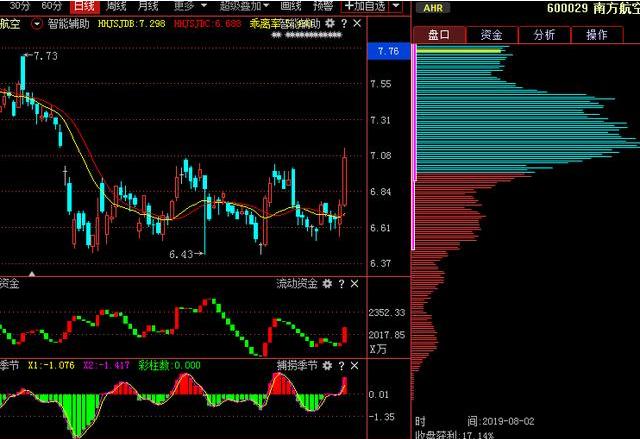Screen dimensions: 640x439
Task: Open settings gear for 捕捞季节 panel
Action: click(x=327, y=366)
